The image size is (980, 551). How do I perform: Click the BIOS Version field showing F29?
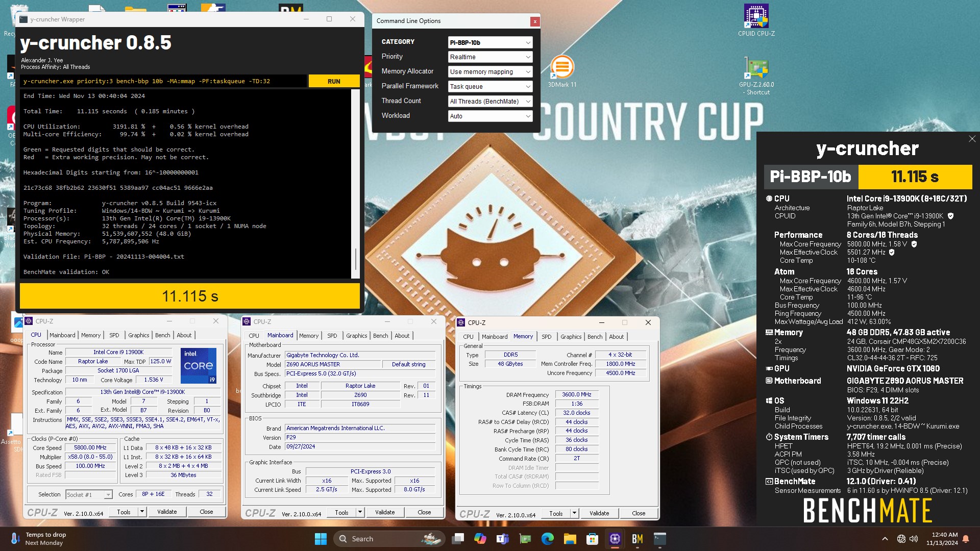pos(360,437)
